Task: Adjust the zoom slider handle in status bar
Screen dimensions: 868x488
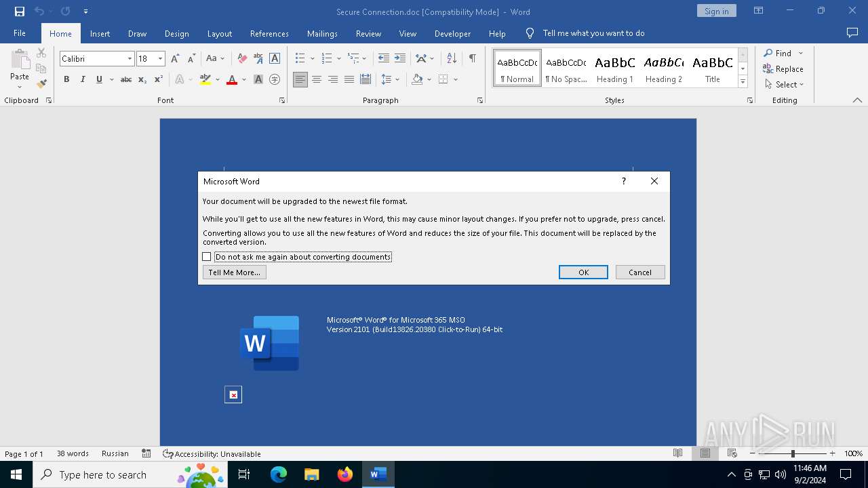Action: click(793, 453)
